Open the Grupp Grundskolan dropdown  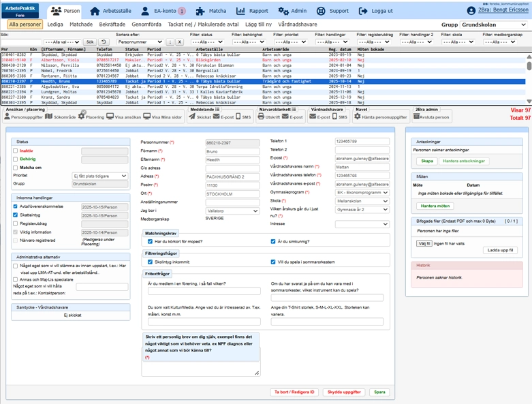(494, 25)
